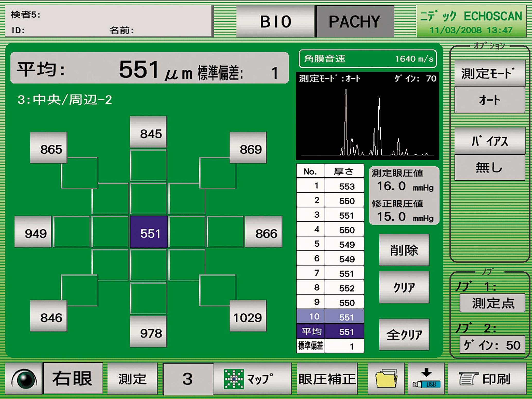Open the バイアス option

click(489, 141)
